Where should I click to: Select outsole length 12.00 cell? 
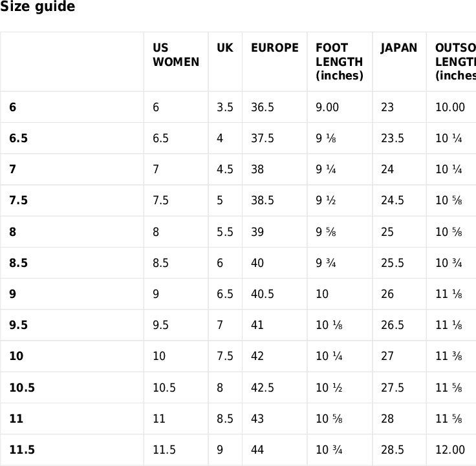click(x=450, y=450)
